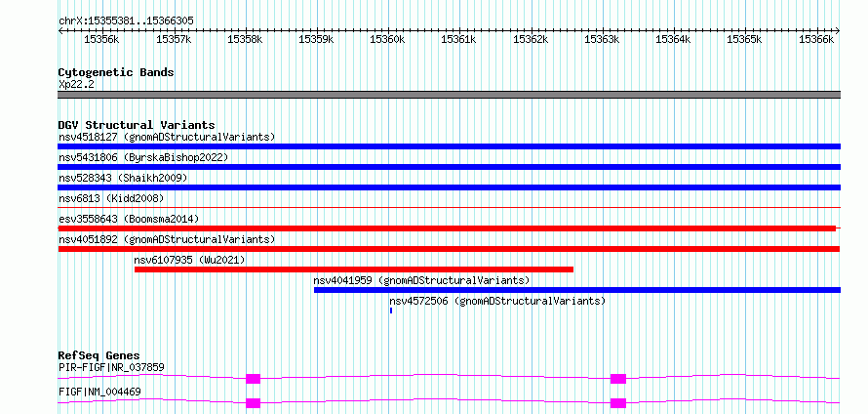Click the nsv6107935 (Wu2021) label
The image size is (868, 414).
click(189, 260)
